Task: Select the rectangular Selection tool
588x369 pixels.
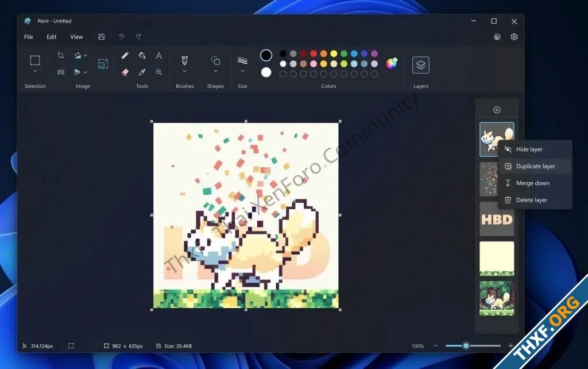Action: 35,60
